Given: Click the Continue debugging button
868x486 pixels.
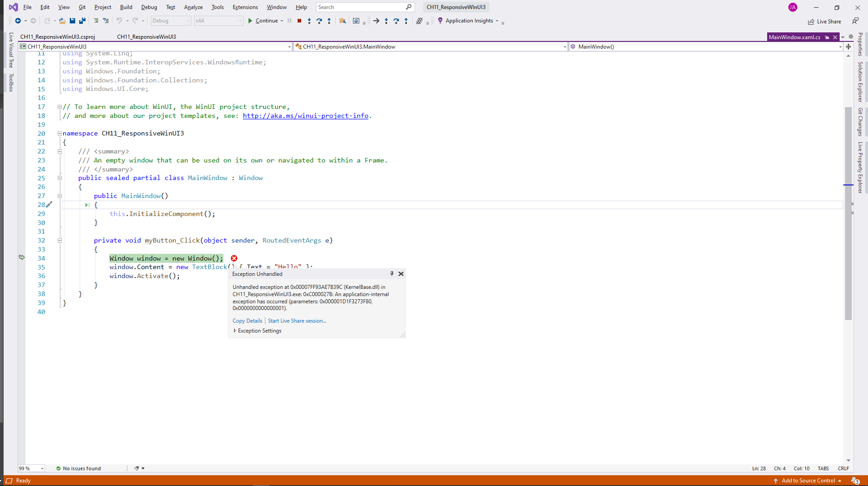Looking at the screenshot, I should tap(263, 21).
